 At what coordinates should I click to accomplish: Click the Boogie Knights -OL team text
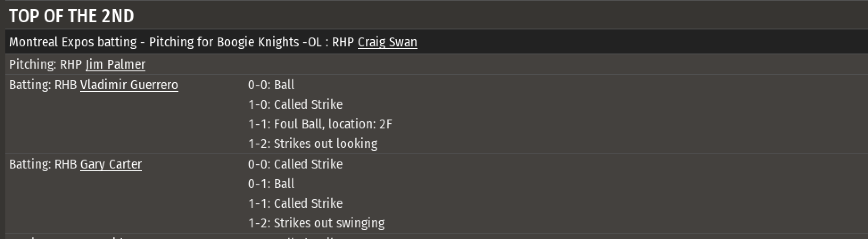pos(269,42)
